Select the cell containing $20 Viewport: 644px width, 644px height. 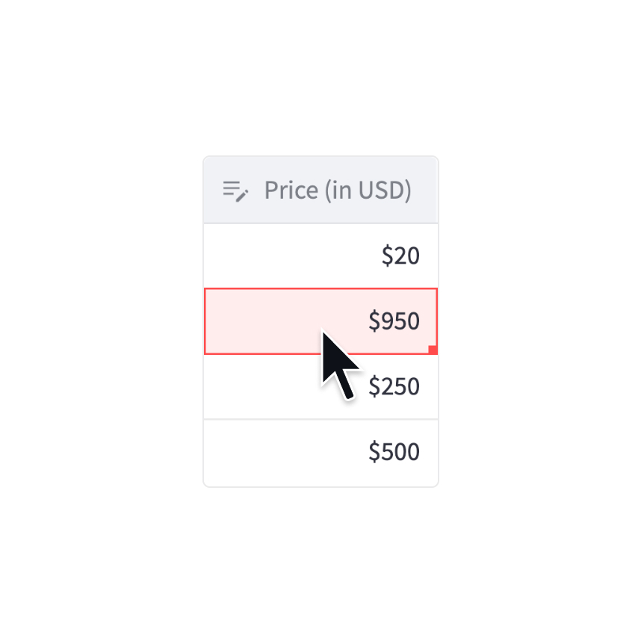(x=321, y=256)
